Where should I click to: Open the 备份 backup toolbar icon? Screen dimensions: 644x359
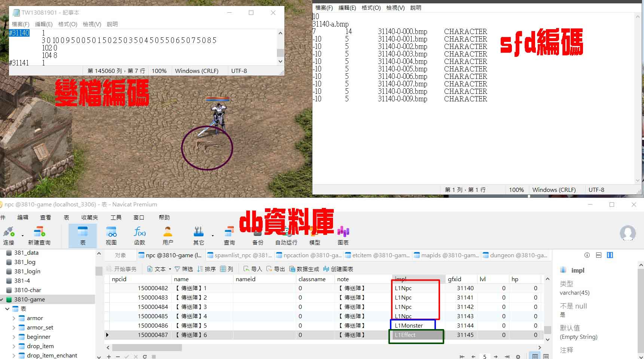[258, 235]
